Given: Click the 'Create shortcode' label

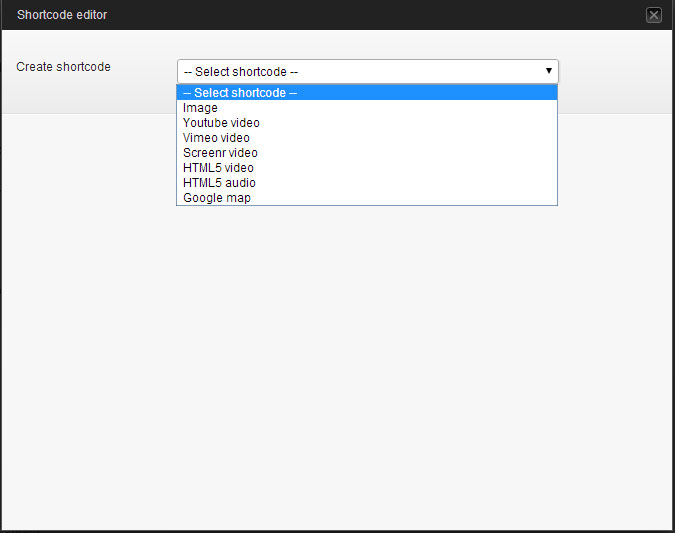Looking at the screenshot, I should pyautogui.click(x=63, y=67).
